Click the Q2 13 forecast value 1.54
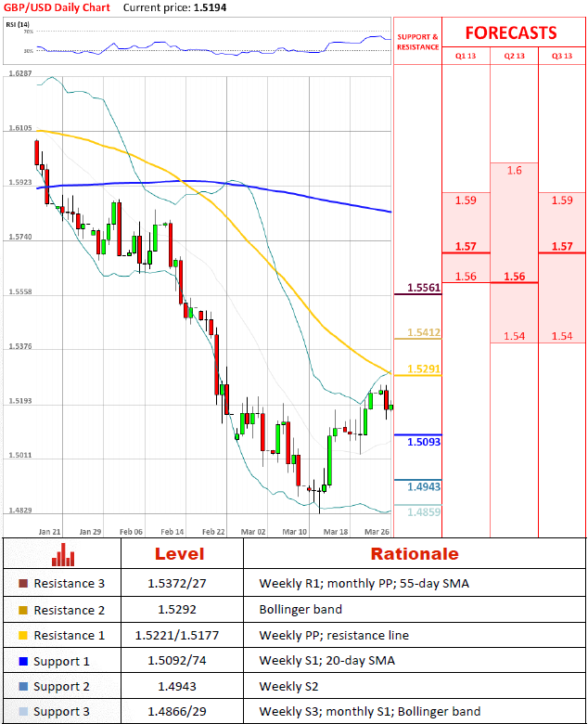Screen dimensions: 588x724 [514, 336]
